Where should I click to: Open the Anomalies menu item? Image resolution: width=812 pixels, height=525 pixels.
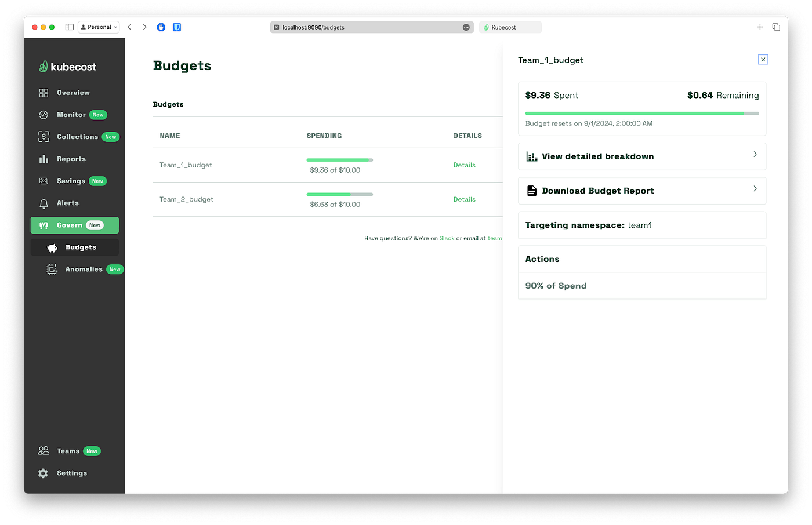[85, 269]
